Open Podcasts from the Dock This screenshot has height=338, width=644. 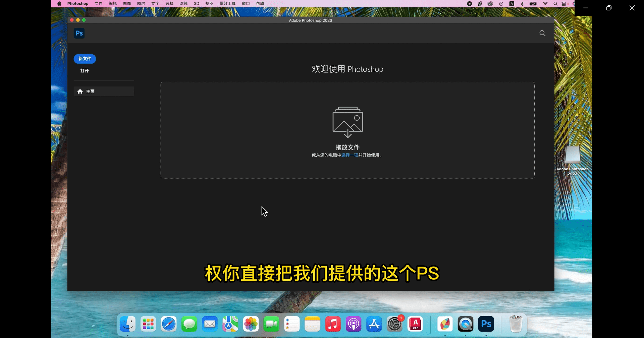(x=354, y=324)
